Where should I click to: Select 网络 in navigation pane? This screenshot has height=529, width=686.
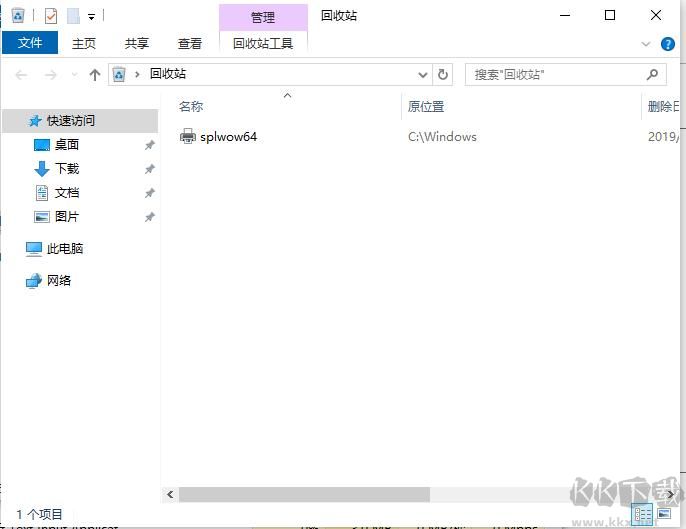coord(59,280)
